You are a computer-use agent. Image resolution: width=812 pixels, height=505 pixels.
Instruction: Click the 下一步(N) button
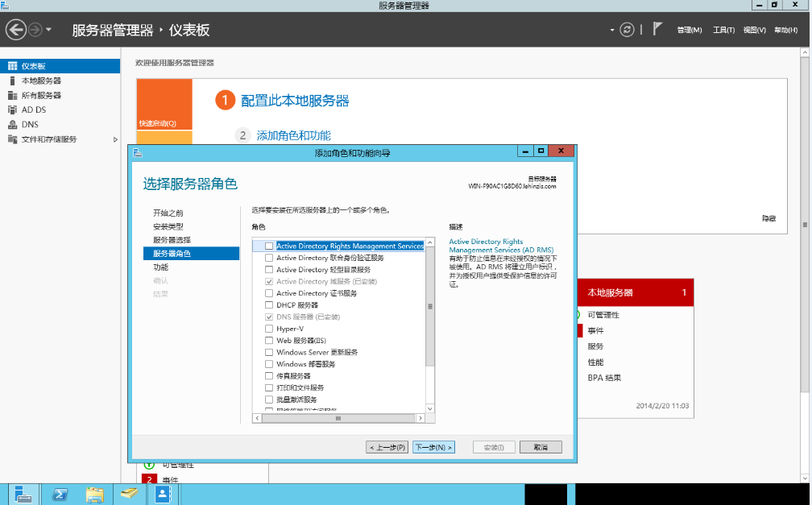[x=433, y=447]
